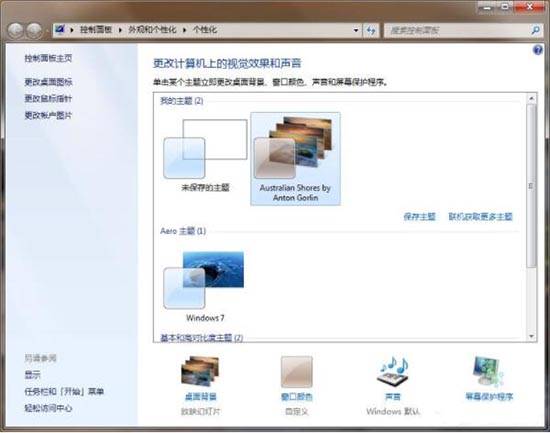
Task: Click the theme list scrollbar up arrow
Action: pos(532,99)
